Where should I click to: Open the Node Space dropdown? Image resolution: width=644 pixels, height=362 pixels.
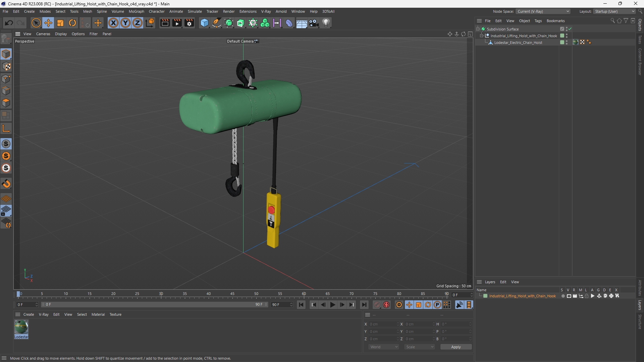[x=543, y=11]
